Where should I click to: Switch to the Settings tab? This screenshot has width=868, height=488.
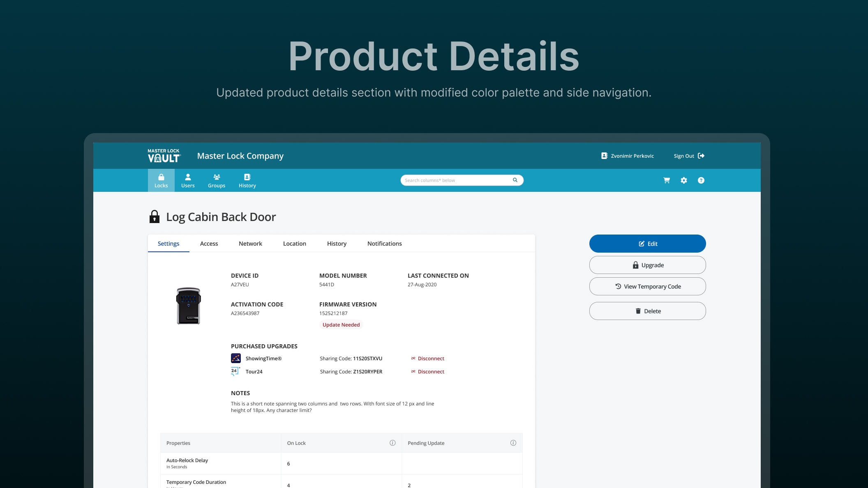point(169,244)
